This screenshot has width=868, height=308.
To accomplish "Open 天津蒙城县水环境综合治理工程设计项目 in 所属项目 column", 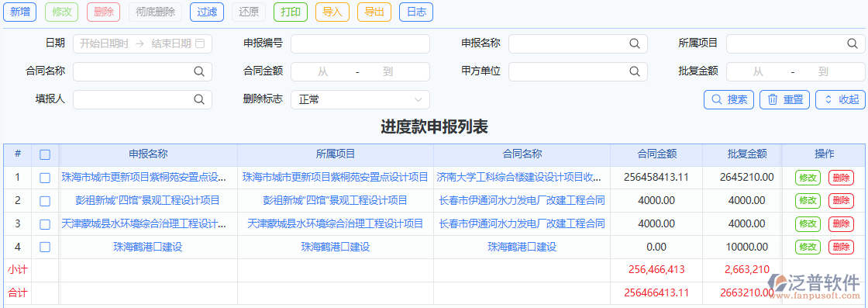I will point(336,223).
